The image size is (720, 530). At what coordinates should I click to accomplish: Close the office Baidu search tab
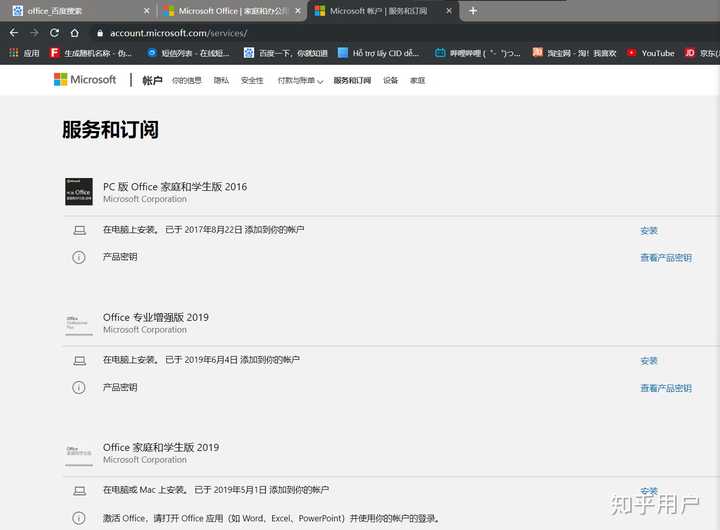click(146, 11)
